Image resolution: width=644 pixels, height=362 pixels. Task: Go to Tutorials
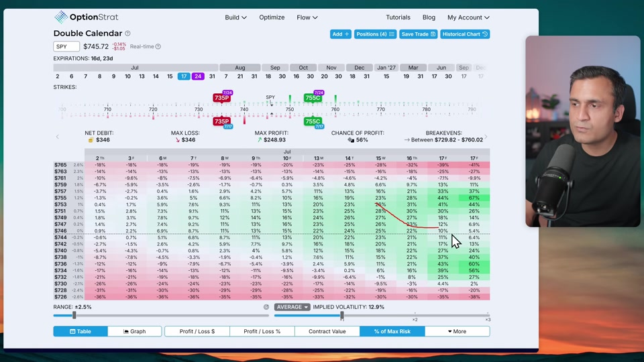[398, 17]
